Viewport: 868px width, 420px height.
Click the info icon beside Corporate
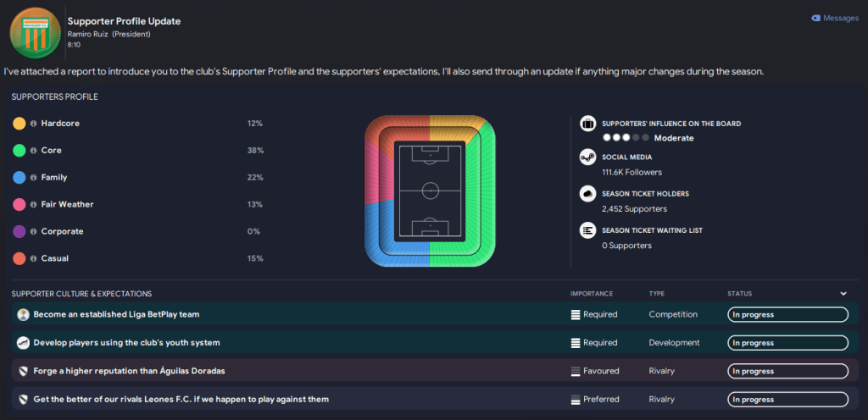pos(34,232)
